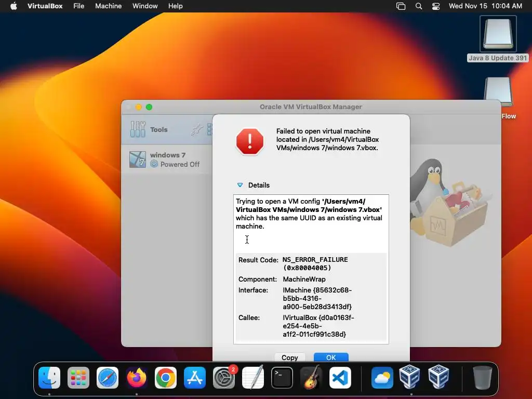Open Control Center icon

[x=436, y=6]
